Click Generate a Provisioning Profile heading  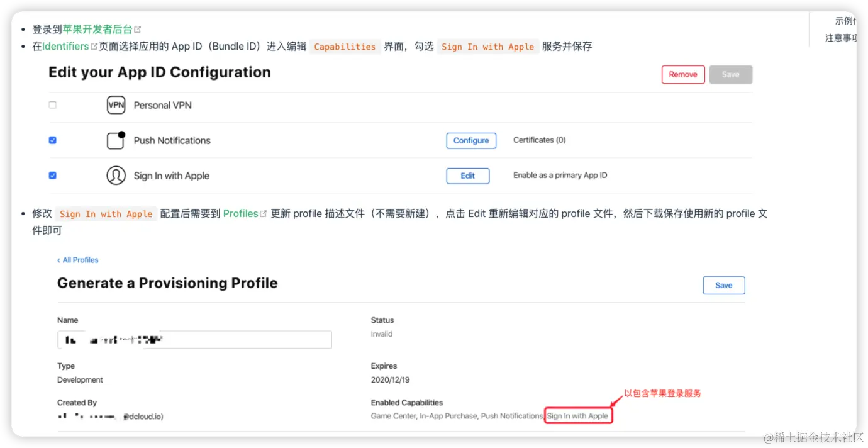coord(167,283)
